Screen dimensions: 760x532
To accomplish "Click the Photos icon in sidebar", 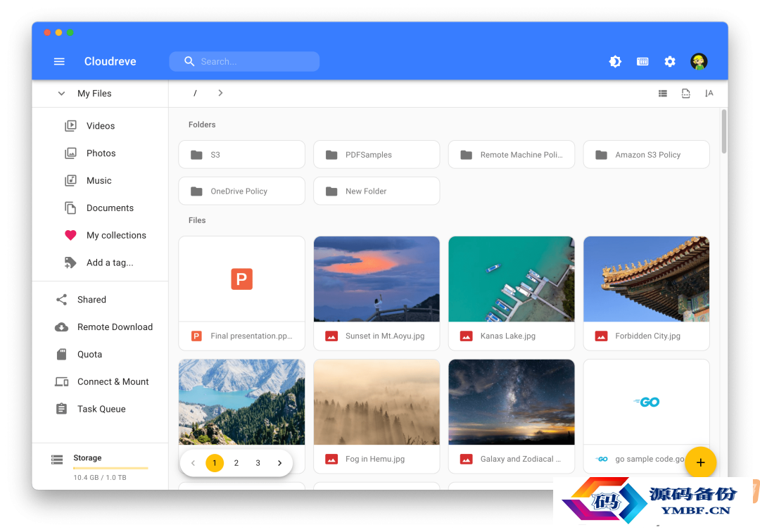I will pyautogui.click(x=71, y=153).
